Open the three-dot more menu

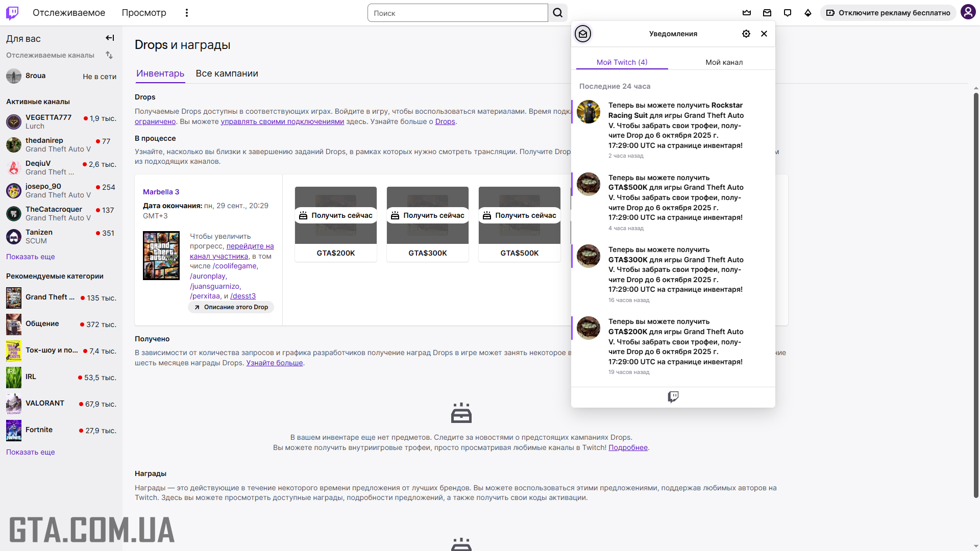click(187, 13)
